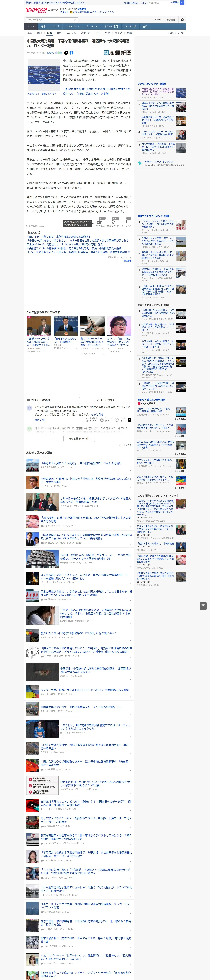The height and width of the screenshot is (980, 210).
Task: Open the settings gear icon
Action: (x=182, y=19)
